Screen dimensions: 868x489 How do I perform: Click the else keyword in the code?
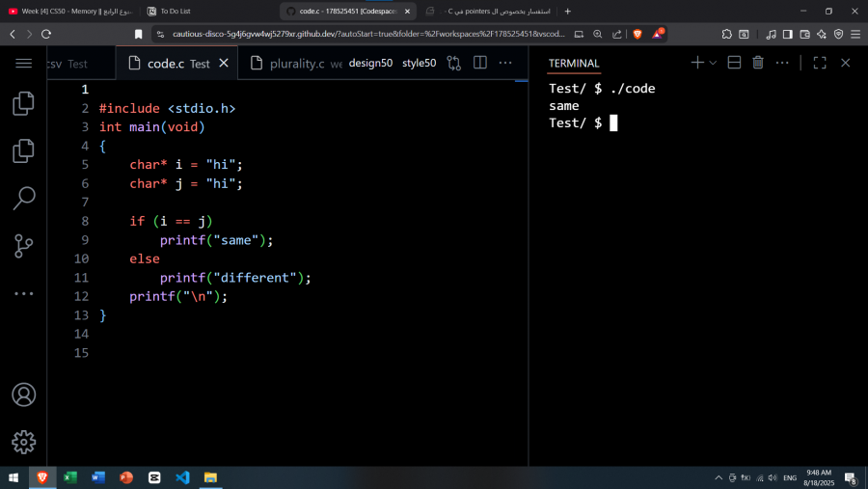pyautogui.click(x=145, y=258)
